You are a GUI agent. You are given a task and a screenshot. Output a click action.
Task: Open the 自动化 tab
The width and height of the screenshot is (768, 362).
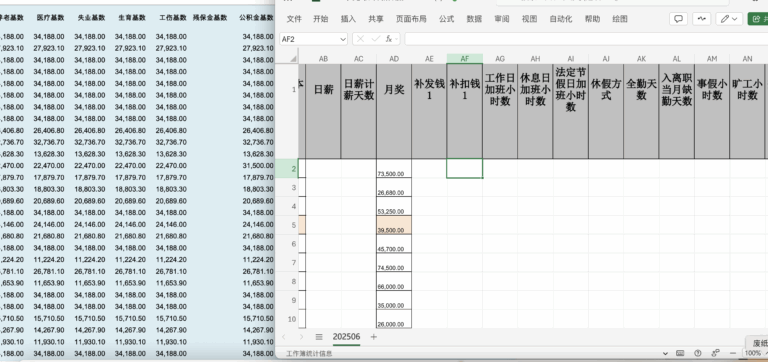pyautogui.click(x=561, y=19)
